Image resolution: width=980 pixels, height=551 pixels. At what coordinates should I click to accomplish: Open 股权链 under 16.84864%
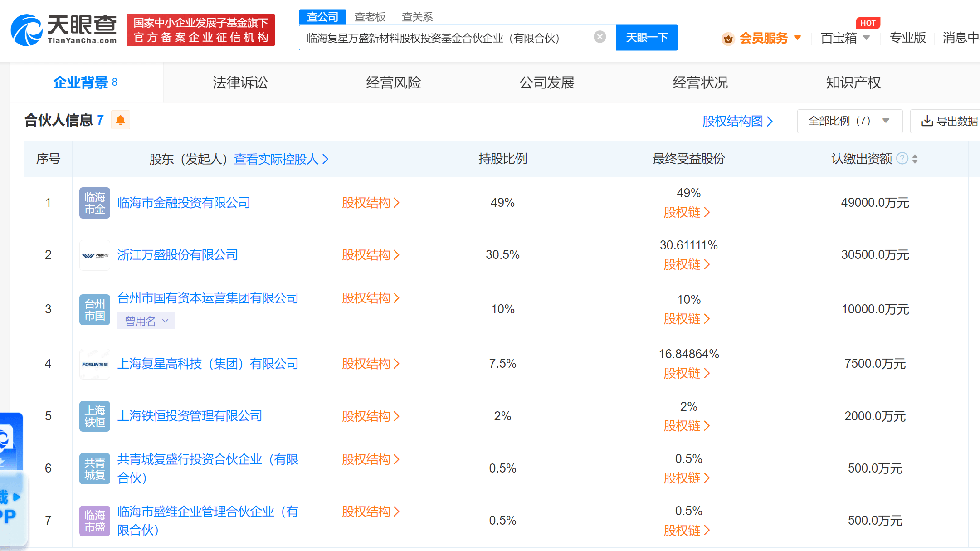(687, 373)
